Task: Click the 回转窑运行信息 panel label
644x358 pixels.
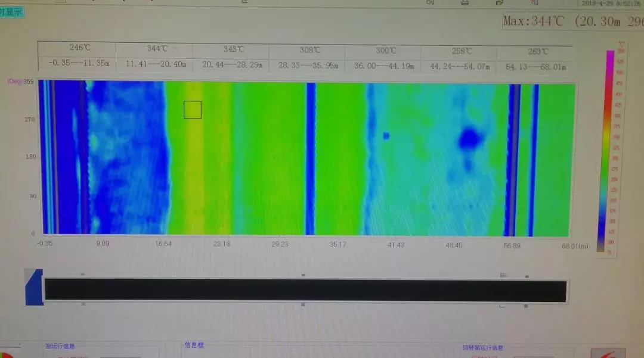Action: click(482, 348)
